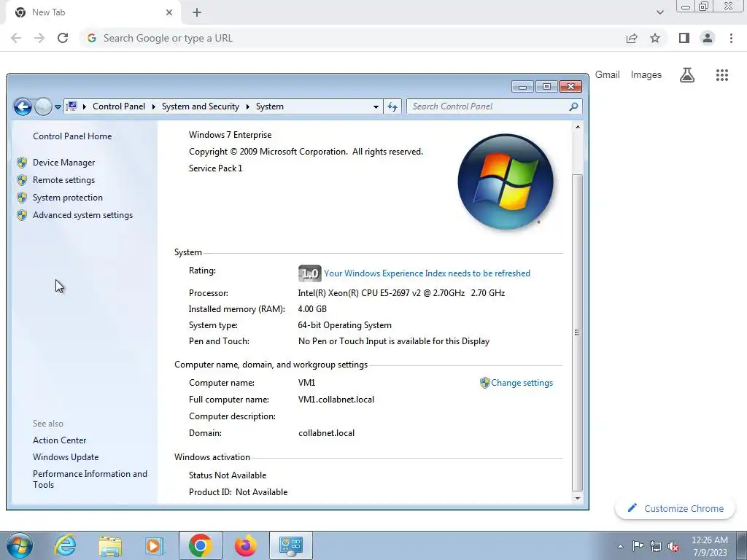Open a new Chrome tab

197,12
